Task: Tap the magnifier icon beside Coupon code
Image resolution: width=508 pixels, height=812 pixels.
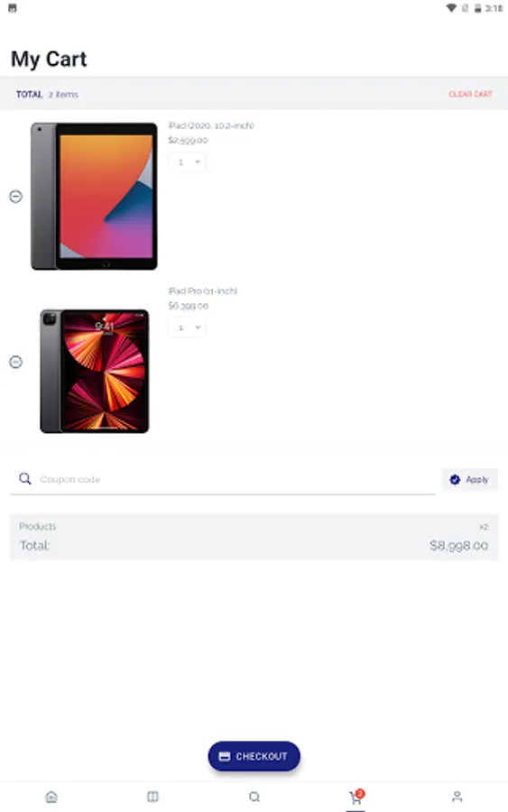Action: point(25,478)
